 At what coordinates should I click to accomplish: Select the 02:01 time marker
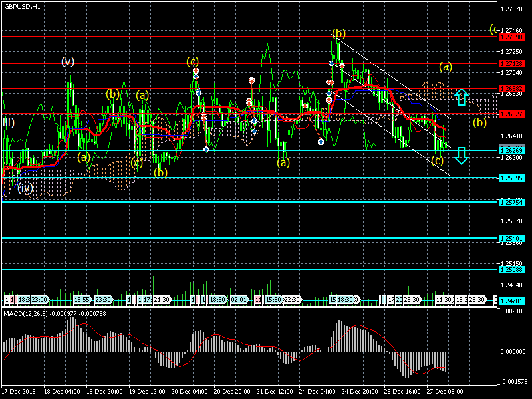coord(239,300)
